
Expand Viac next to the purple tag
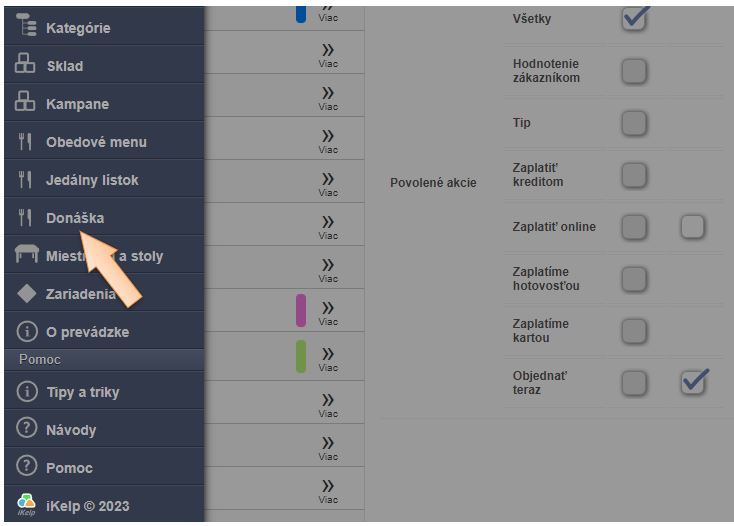pos(328,311)
